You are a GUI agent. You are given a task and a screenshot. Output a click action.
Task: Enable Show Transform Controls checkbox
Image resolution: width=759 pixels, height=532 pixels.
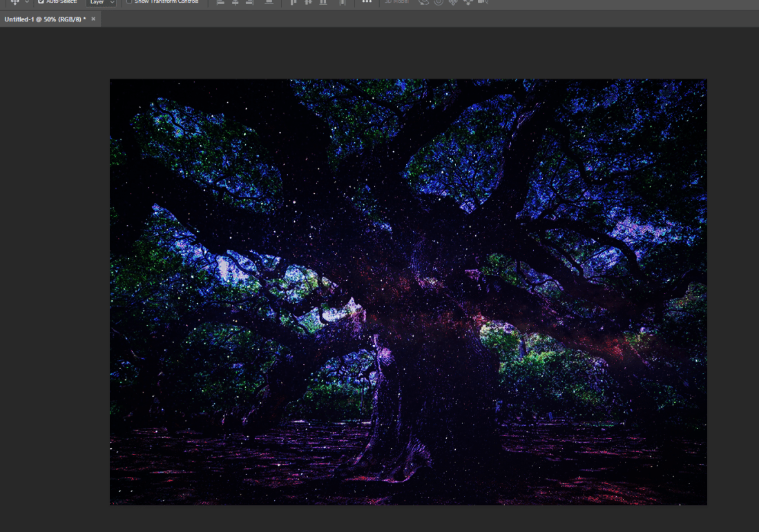(129, 2)
